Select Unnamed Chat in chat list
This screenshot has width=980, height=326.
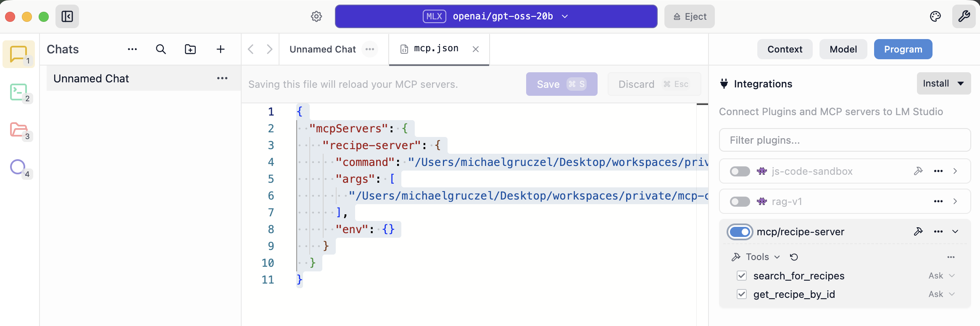(143, 78)
